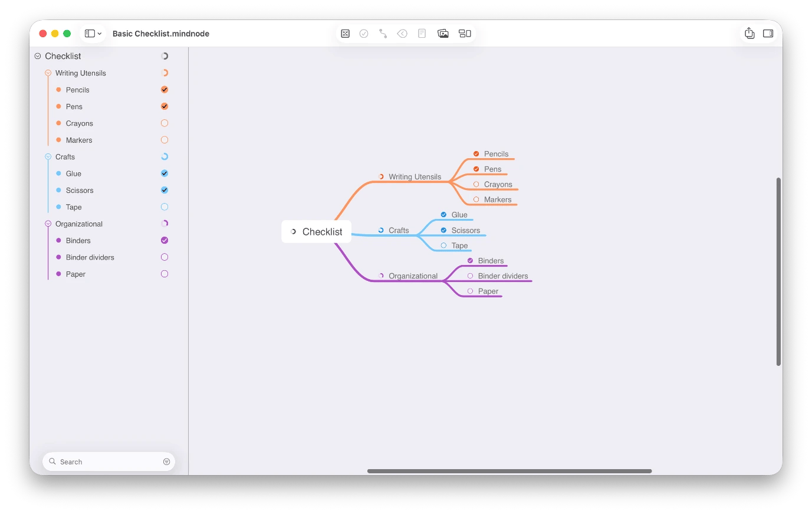Click Organizational progress ring in outline
Viewport: 812px width, 514px height.
165,224
